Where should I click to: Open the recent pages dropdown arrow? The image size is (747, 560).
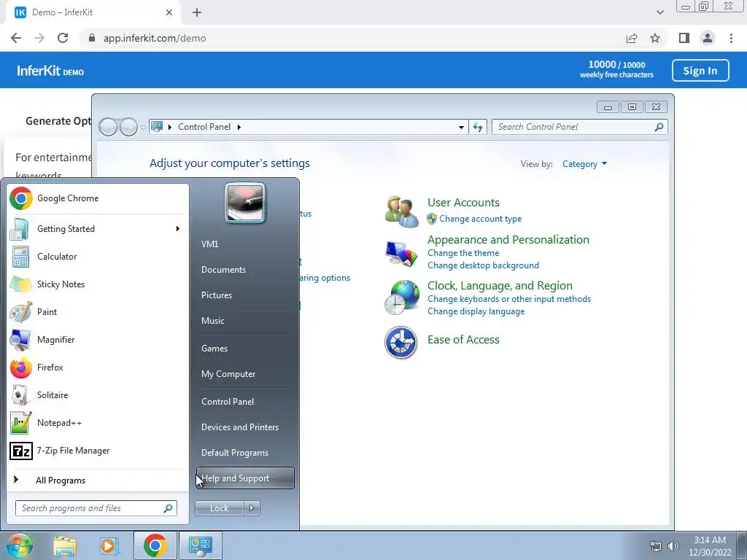[x=143, y=128]
